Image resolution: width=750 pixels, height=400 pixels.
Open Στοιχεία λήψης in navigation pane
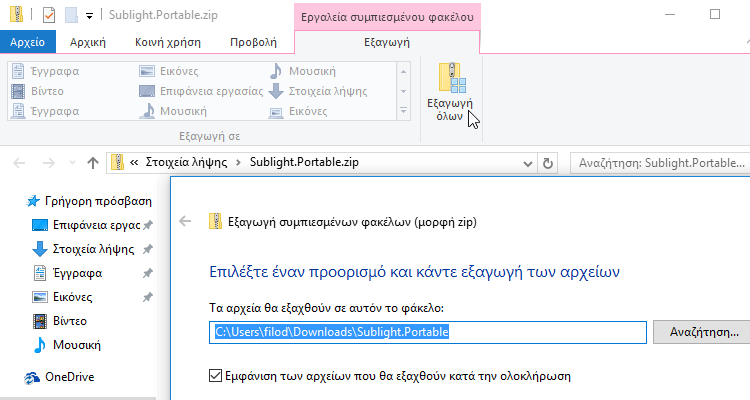pos(83,249)
